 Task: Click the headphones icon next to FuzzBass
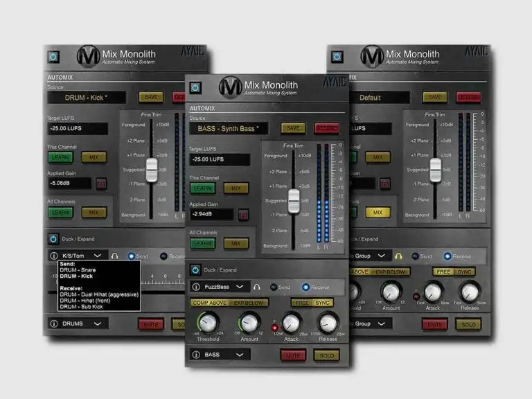pyautogui.click(x=257, y=287)
